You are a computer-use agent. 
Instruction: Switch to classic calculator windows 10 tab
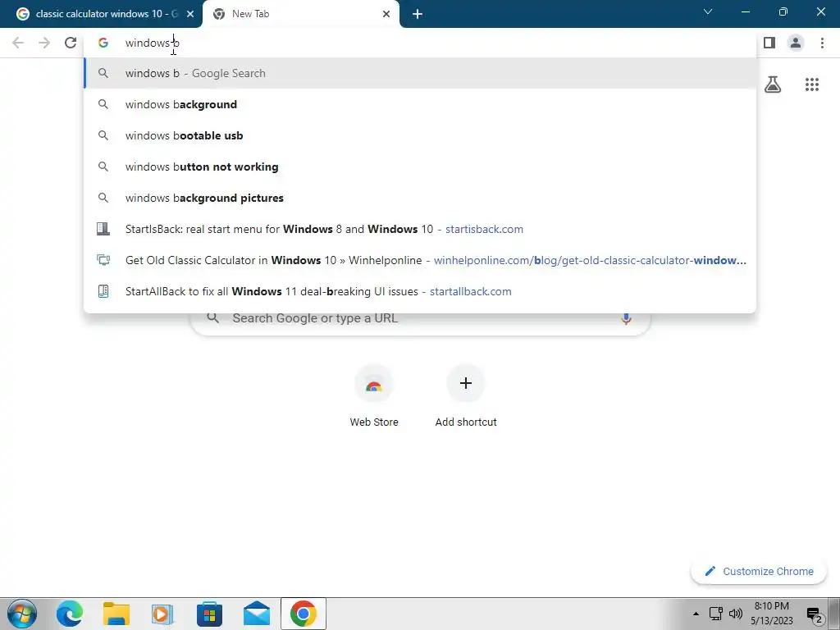tap(101, 14)
